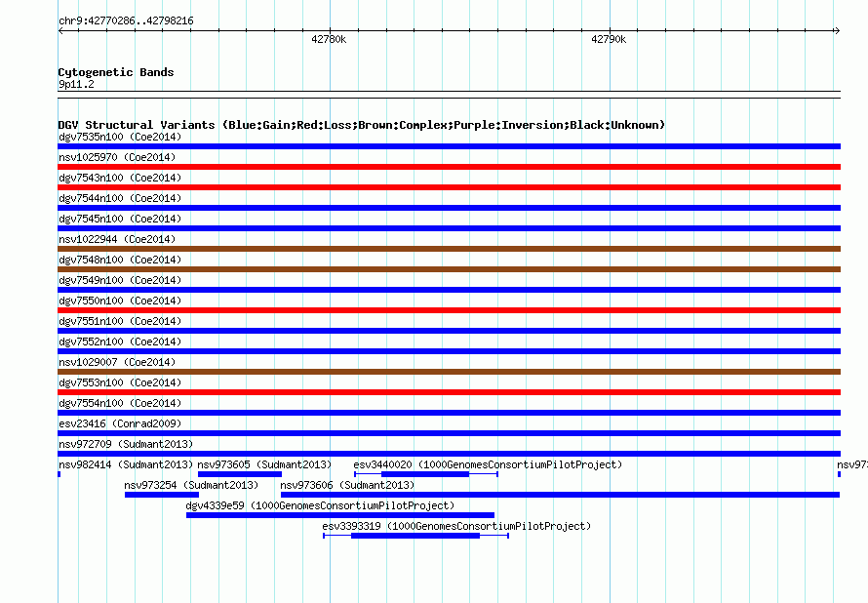The image size is (868, 603).
Task: Click the ruler's right arrow end
Action: [x=837, y=31]
